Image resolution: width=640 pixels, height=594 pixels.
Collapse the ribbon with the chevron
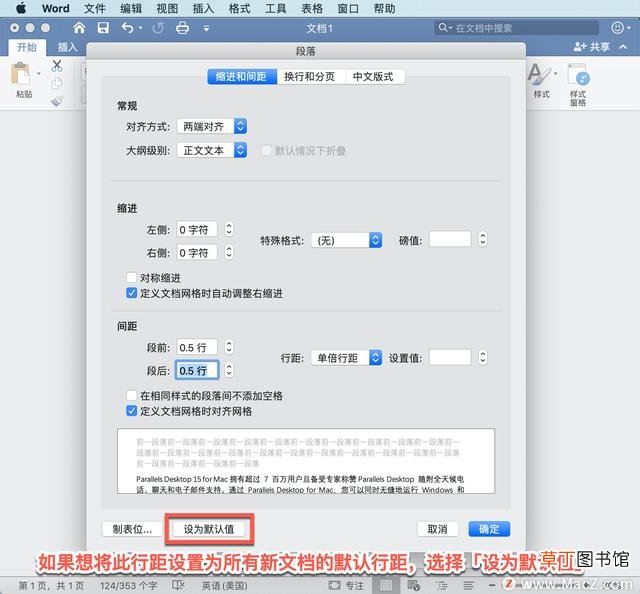623,47
